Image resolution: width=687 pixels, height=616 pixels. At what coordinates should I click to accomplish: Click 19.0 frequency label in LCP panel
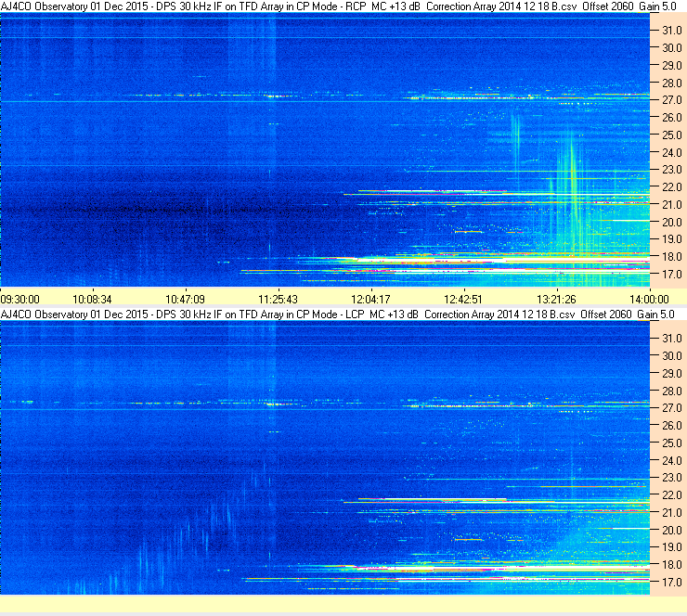(x=671, y=547)
